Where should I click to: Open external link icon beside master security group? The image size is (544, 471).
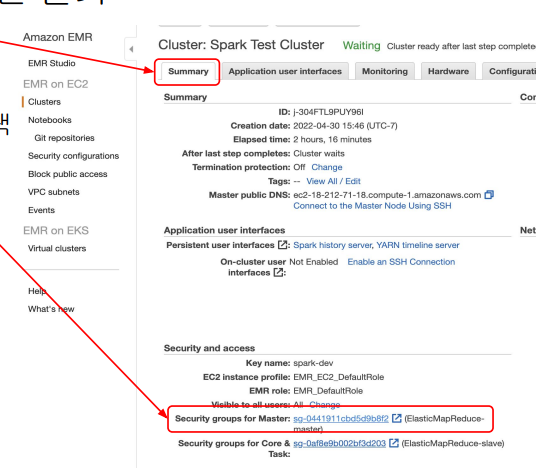(397, 418)
